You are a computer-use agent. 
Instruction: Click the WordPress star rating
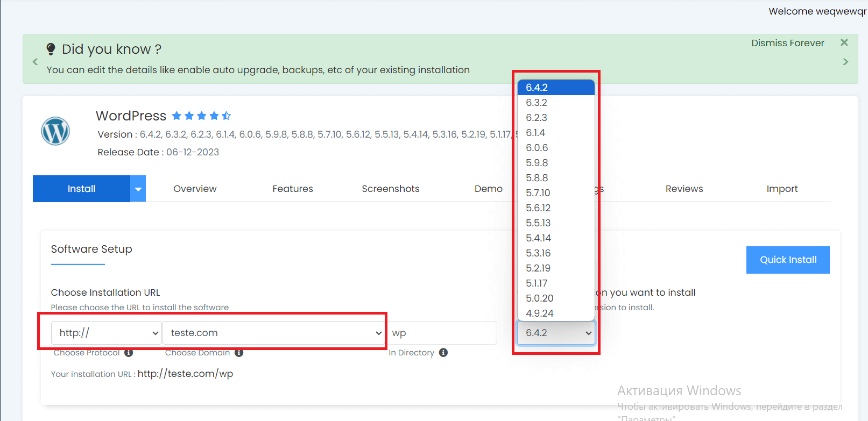[x=201, y=116]
